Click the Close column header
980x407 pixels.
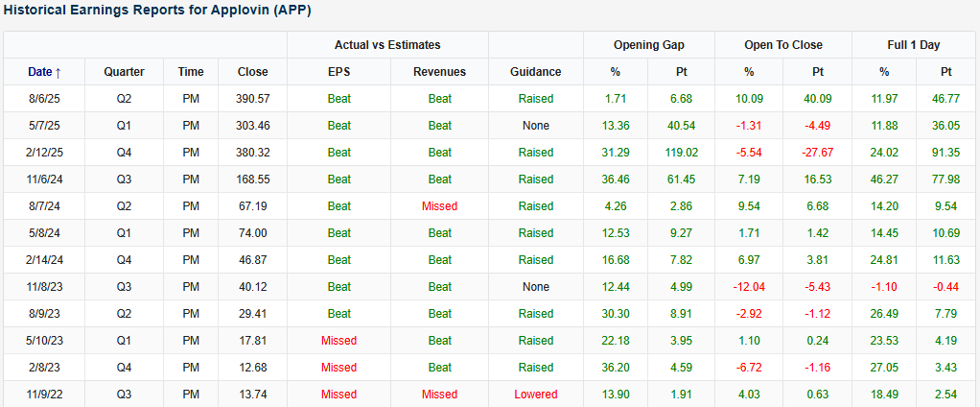[x=252, y=72]
